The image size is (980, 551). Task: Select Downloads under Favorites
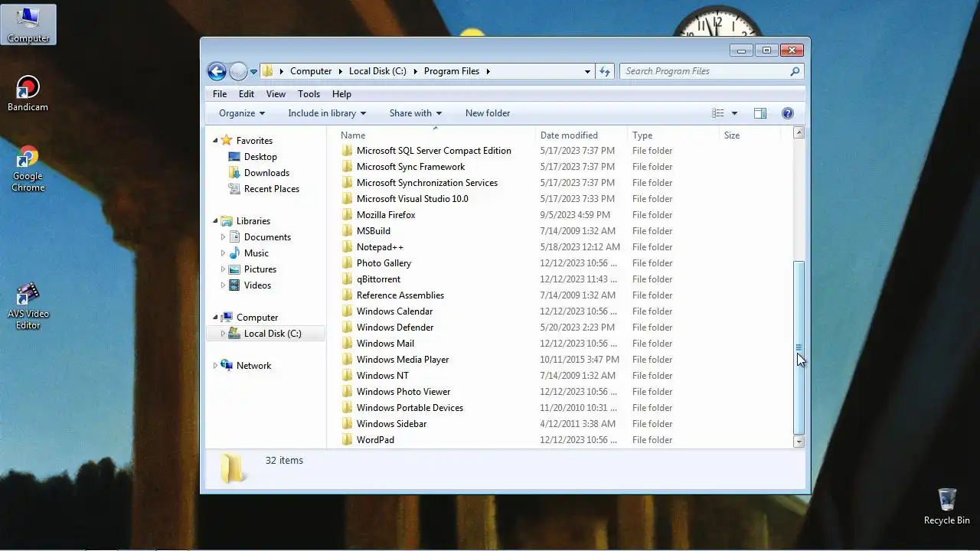tap(266, 173)
